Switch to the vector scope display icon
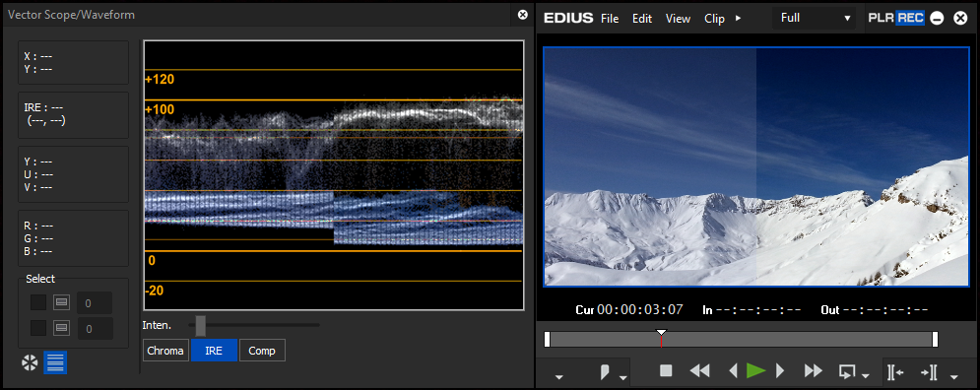The image size is (980, 390). point(30,362)
